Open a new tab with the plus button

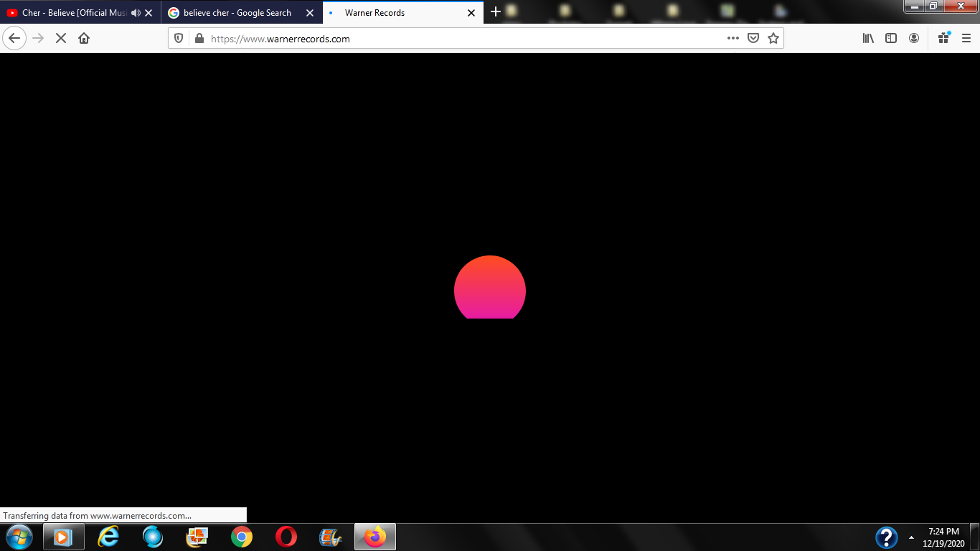click(495, 12)
